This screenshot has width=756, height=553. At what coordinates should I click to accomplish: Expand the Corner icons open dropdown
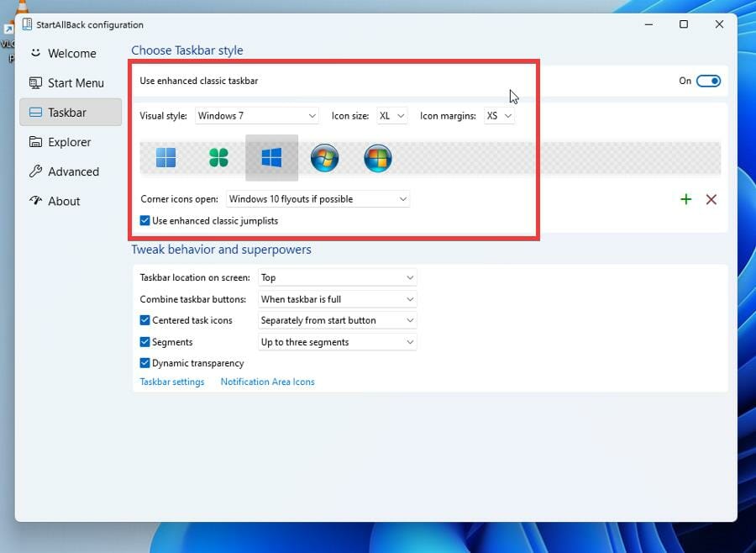point(318,199)
